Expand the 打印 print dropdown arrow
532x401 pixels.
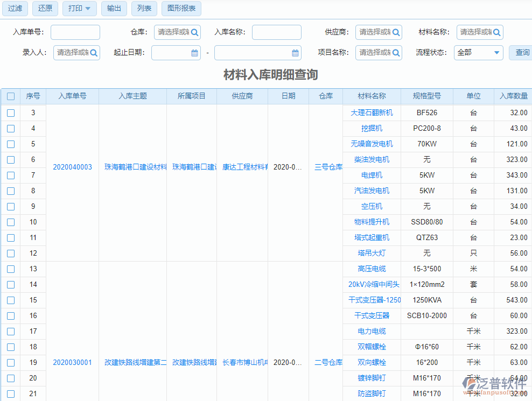point(88,9)
